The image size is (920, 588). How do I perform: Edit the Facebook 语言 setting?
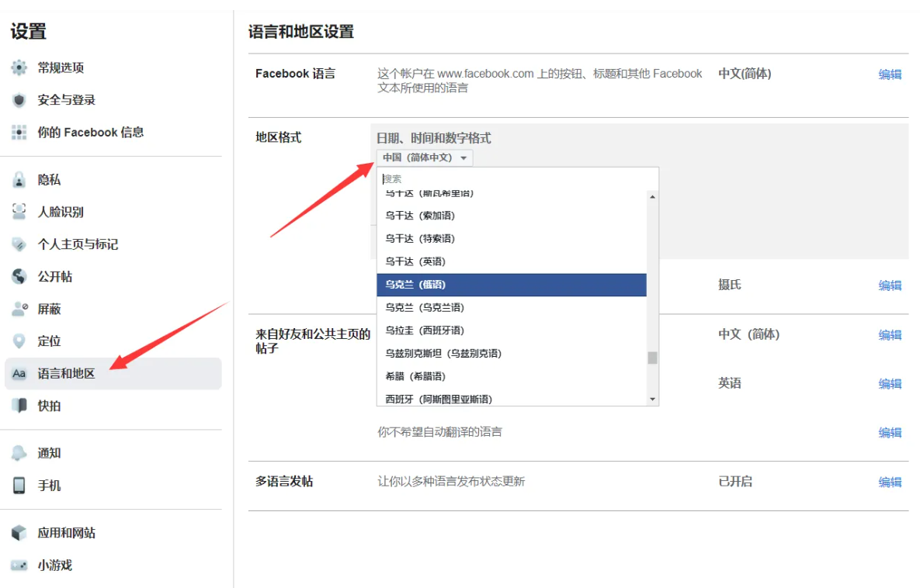tap(890, 74)
